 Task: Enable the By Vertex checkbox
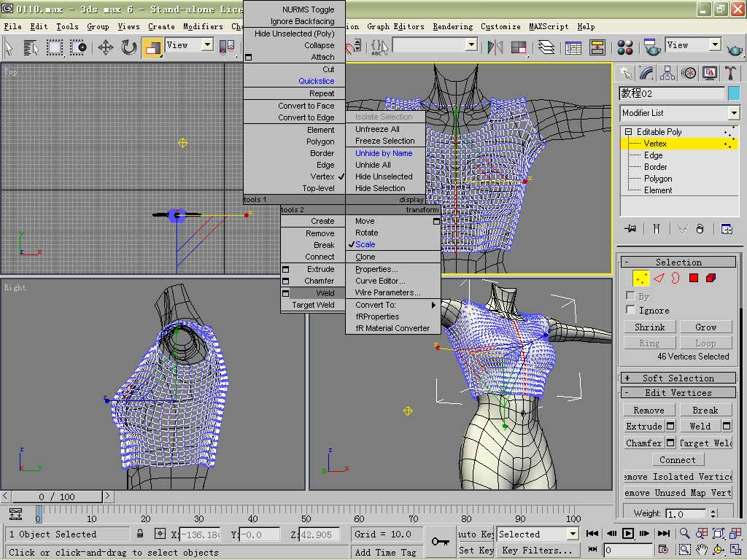click(x=631, y=296)
